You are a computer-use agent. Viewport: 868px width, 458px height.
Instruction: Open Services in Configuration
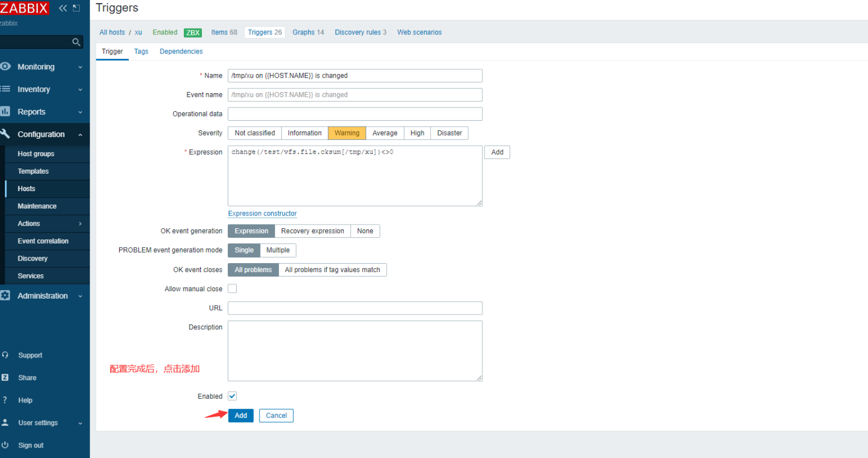point(31,276)
